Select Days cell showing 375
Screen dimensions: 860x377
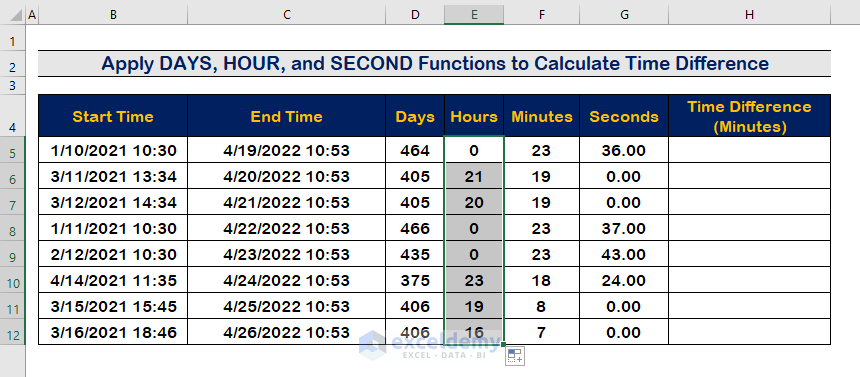pyautogui.click(x=415, y=280)
